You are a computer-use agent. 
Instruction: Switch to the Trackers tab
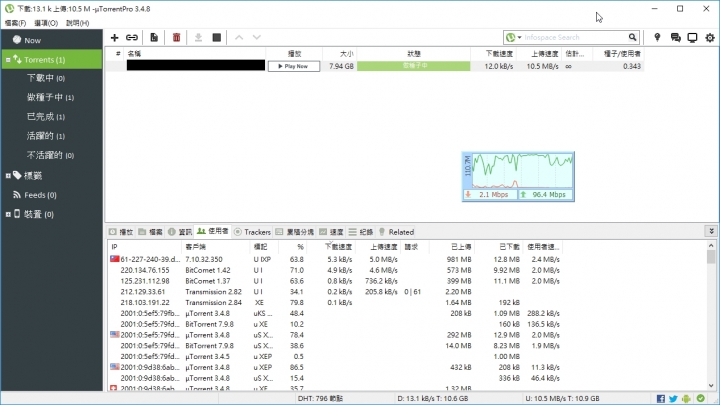(x=253, y=231)
